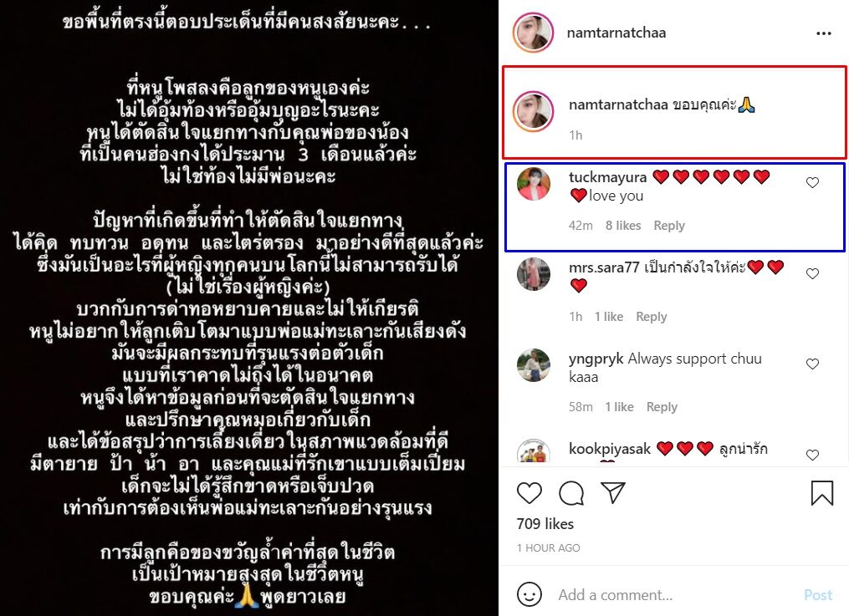The height and width of the screenshot is (616, 849).
Task: Save post with bookmark icon
Action: point(822,493)
